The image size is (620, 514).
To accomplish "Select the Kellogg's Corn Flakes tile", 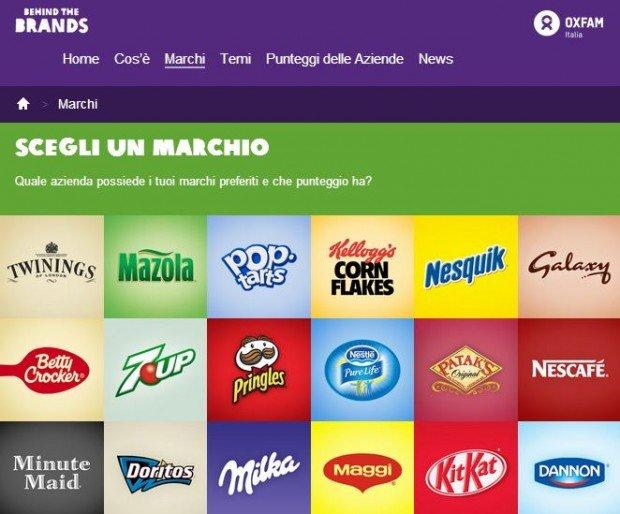I will pyautogui.click(x=362, y=266).
